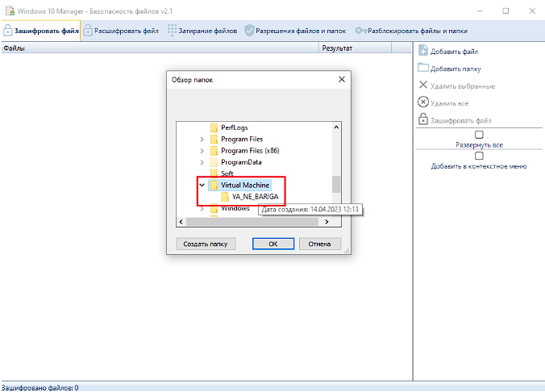Click the Удалить всё circle icon
545x392 pixels.
tap(423, 102)
